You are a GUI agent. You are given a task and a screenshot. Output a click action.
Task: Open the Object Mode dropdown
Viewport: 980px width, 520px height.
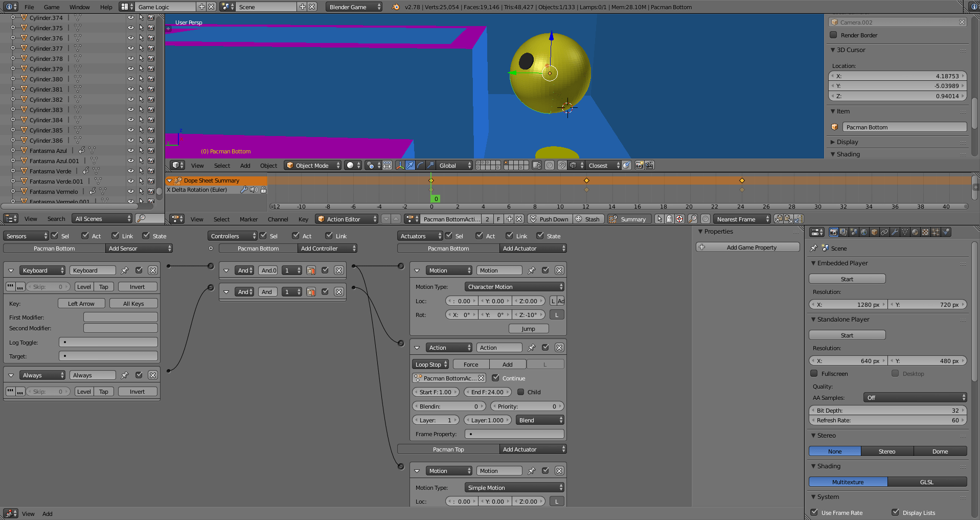(x=312, y=165)
